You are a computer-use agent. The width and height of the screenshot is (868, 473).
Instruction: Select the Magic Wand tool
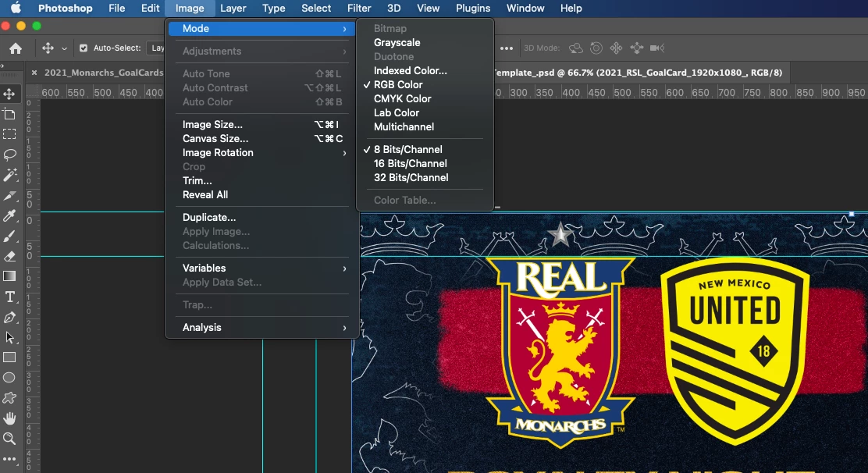(x=9, y=175)
